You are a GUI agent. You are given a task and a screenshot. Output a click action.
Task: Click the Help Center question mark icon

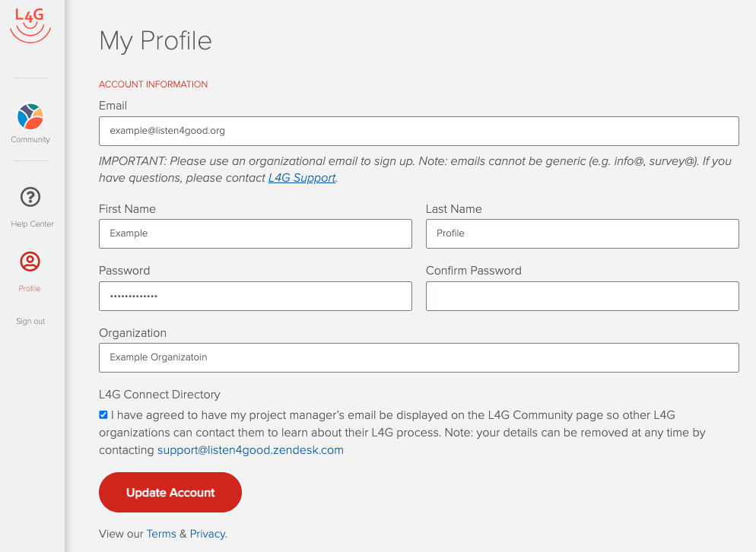[30, 197]
